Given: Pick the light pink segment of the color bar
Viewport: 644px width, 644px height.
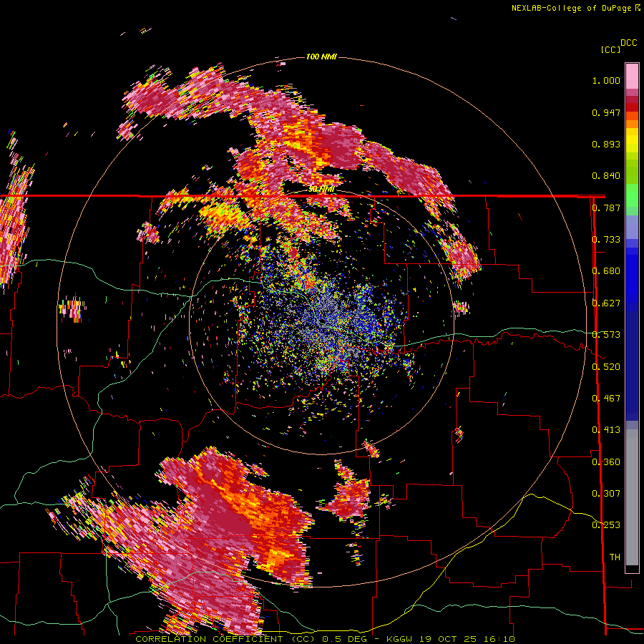Looking at the screenshot, I should pos(632,76).
